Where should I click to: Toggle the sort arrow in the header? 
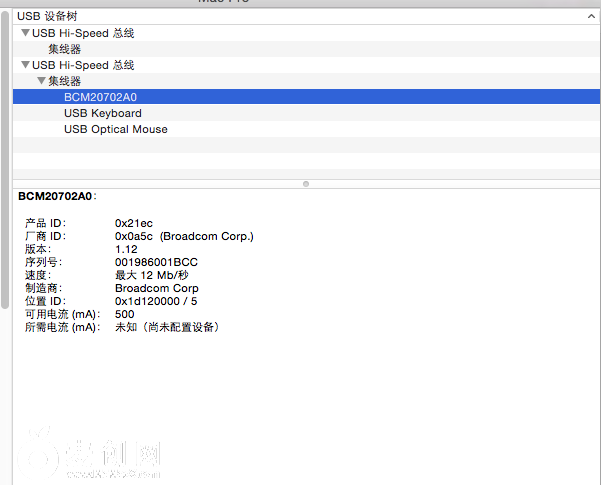[590, 17]
